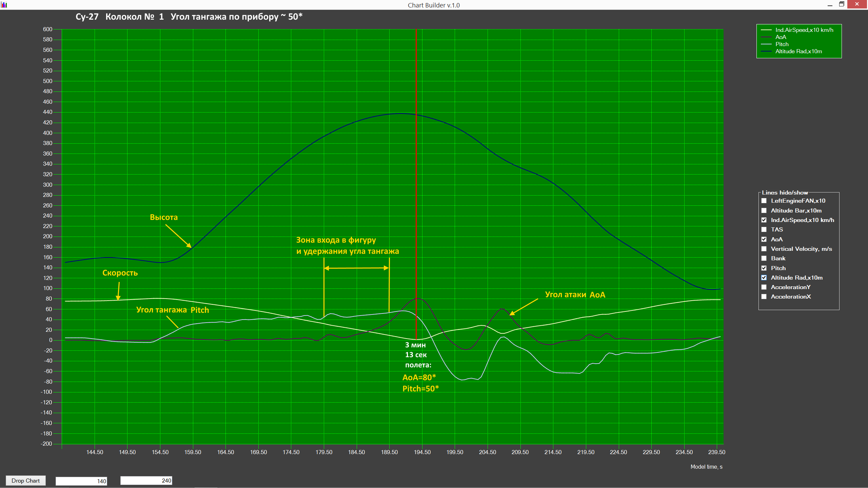
Task: Hide the Pitch line via checkbox
Action: [764, 268]
